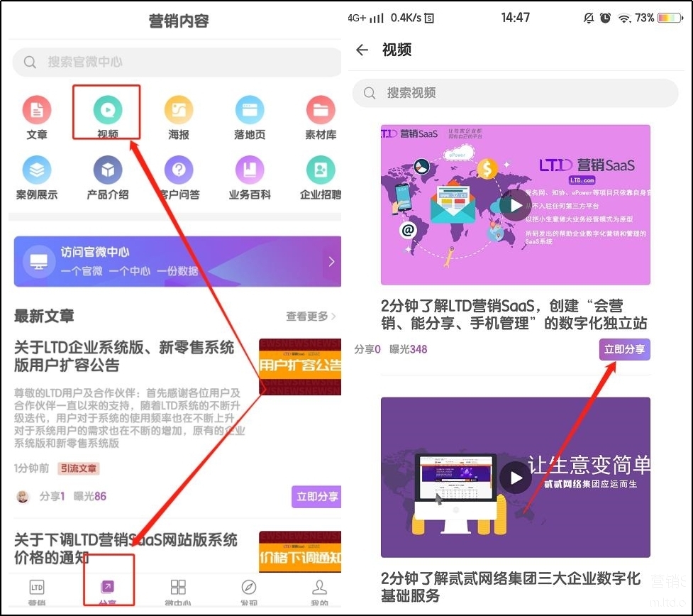Go to the 发现 discover tab
The width and height of the screenshot is (693, 616).
(x=248, y=591)
